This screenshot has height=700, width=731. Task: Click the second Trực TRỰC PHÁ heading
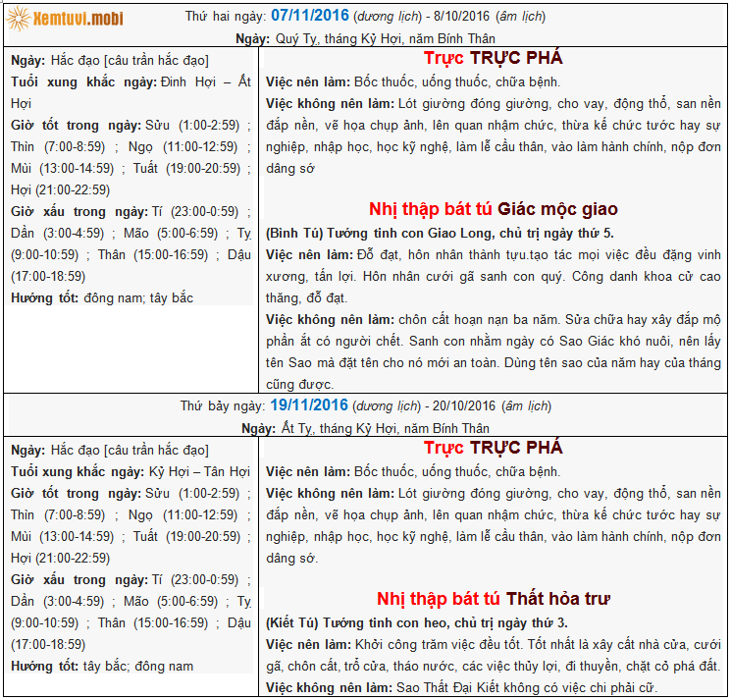(493, 448)
